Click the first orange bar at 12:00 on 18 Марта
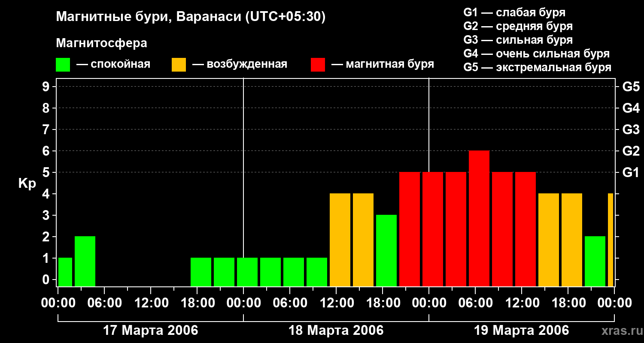Image resolution: width=644 pixels, height=343 pixels. [x=340, y=240]
